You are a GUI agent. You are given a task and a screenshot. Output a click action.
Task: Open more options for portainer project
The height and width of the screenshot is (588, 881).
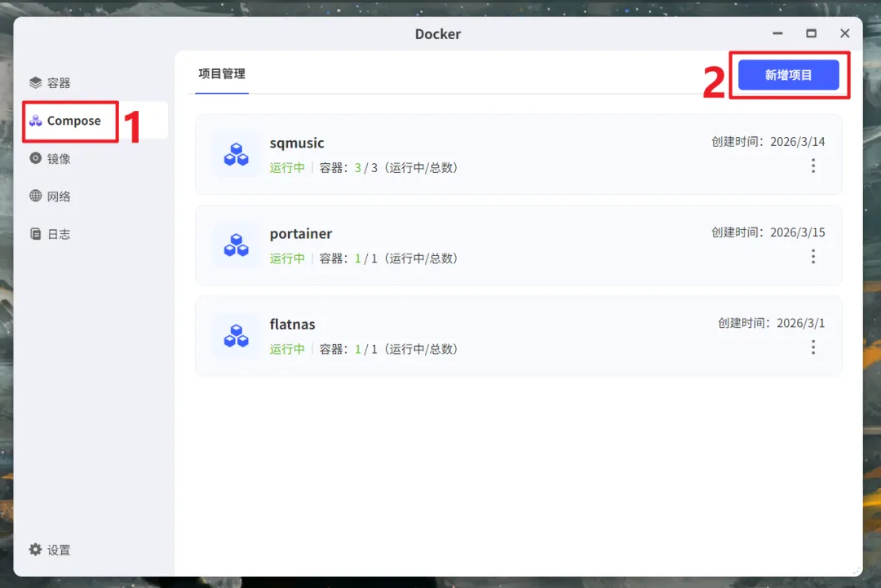813,257
